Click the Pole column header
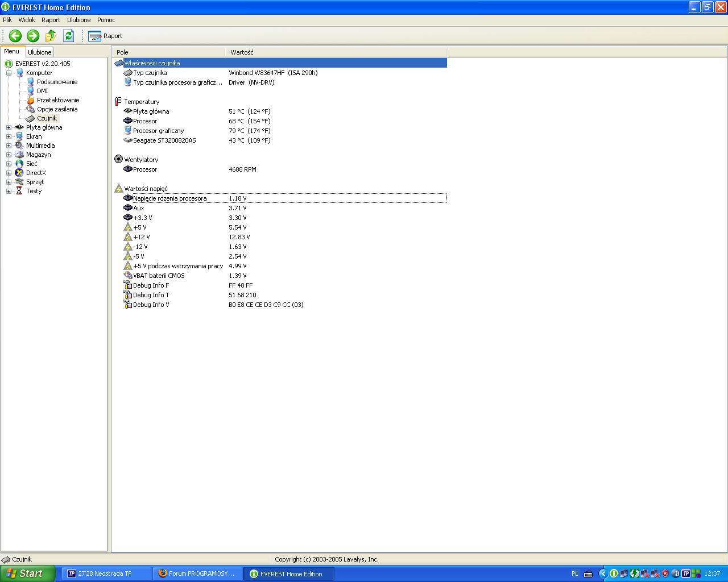The width and height of the screenshot is (728, 582). pos(168,52)
